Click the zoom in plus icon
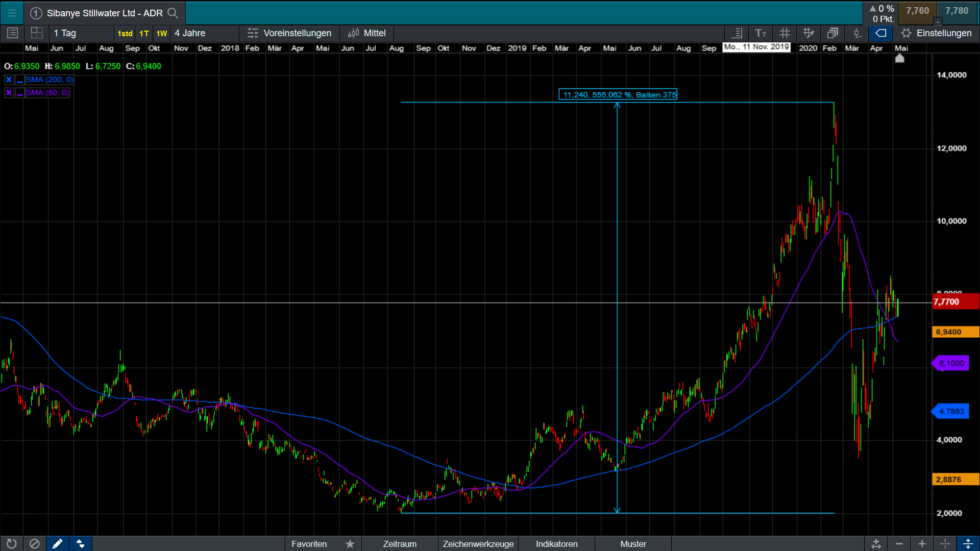Viewport: 980px width, 551px height. point(922,544)
